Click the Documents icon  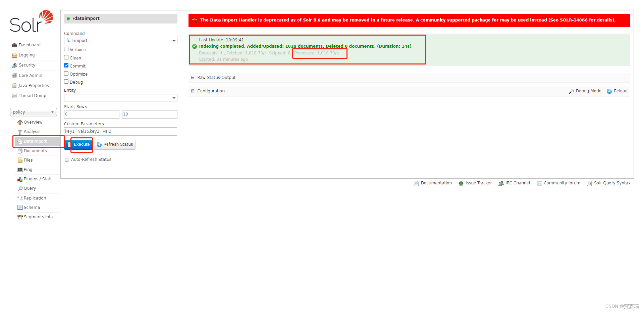tap(20, 151)
